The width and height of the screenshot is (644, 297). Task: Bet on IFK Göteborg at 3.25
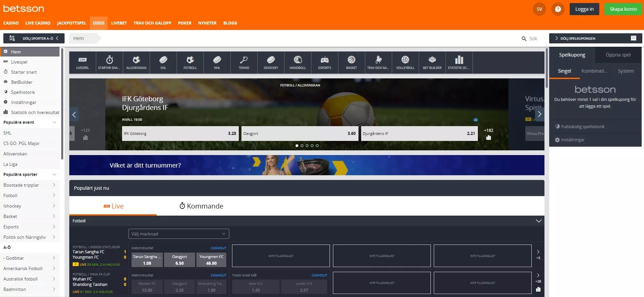180,134
